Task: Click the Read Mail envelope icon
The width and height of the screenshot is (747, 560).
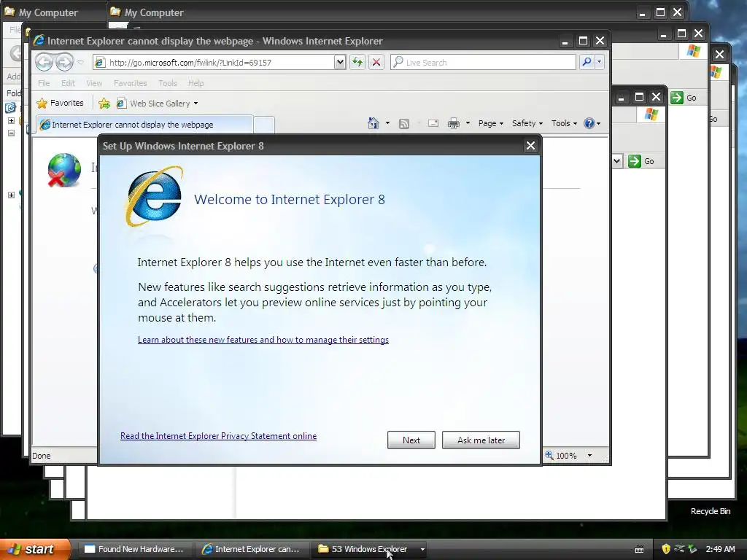Action: tap(433, 124)
